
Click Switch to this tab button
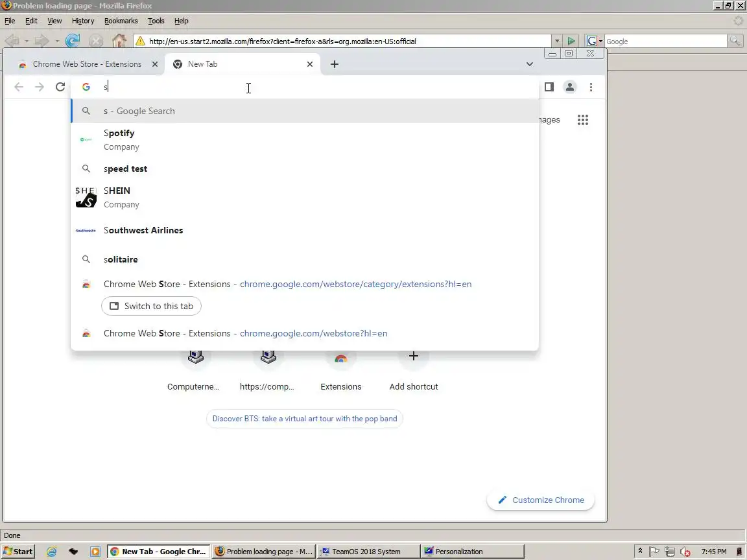point(152,306)
